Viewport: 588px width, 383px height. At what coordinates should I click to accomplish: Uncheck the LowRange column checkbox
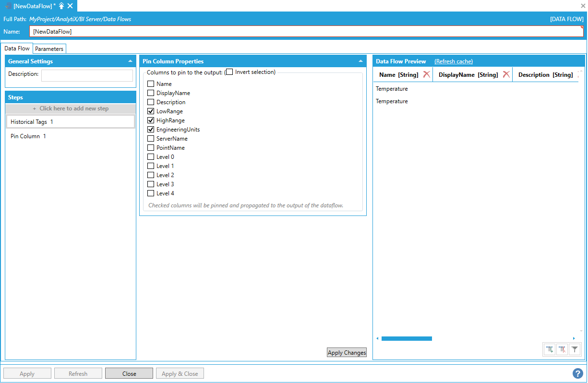coord(151,111)
